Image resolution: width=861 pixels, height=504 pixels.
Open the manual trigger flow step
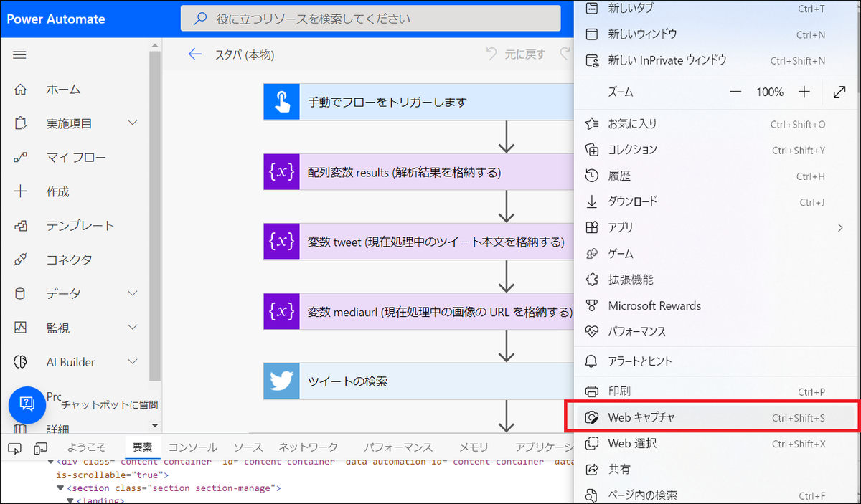click(420, 102)
